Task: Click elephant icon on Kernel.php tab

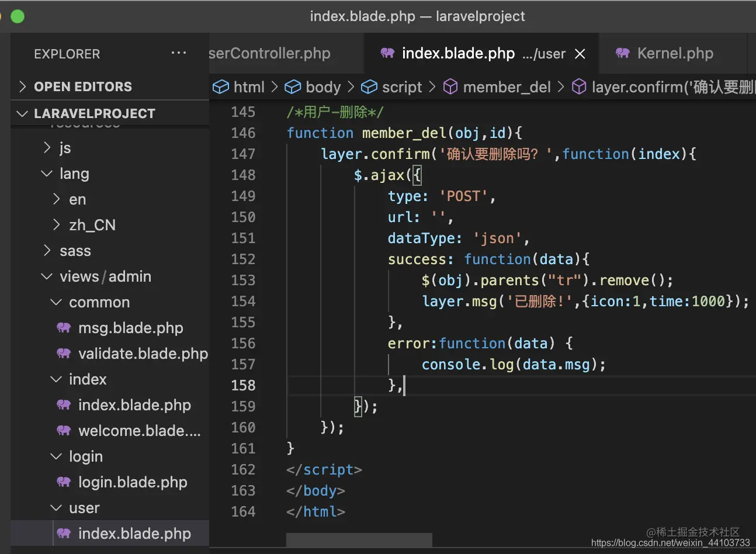Action: point(623,53)
